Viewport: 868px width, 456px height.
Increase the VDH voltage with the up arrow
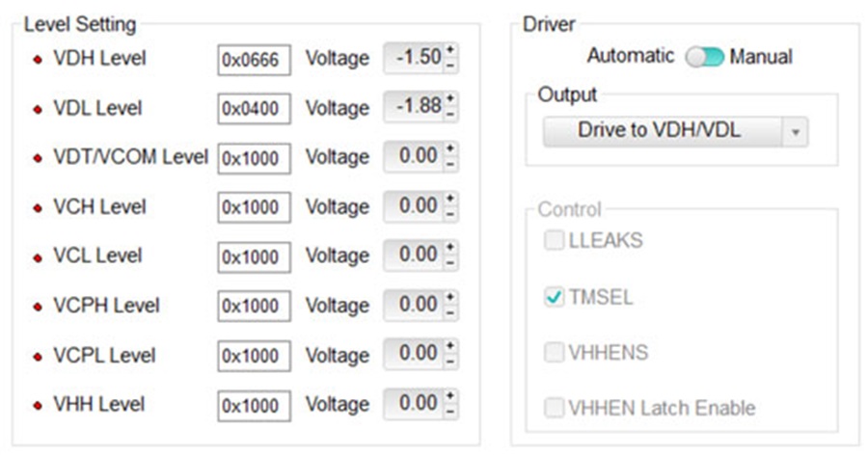(x=450, y=50)
